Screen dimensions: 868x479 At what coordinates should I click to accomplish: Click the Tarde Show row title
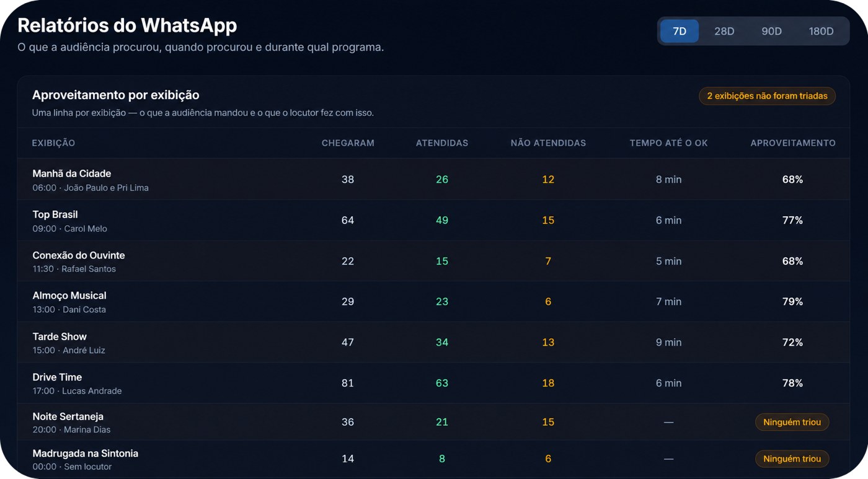[x=60, y=336]
